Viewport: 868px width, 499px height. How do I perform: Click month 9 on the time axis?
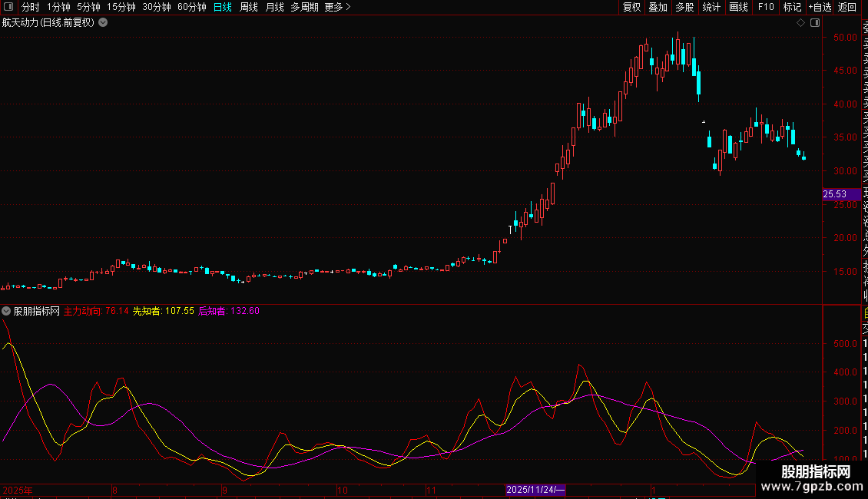[x=224, y=490]
